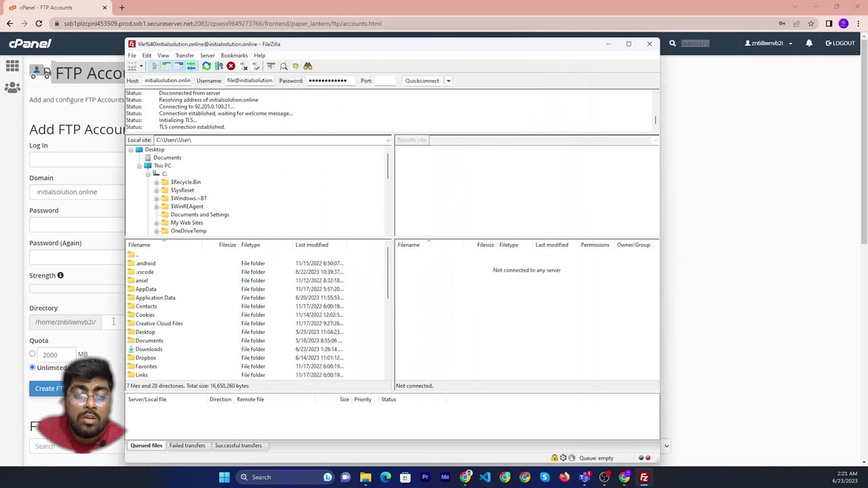Toggle transfer queue display icon
868x488 pixels.
(191, 66)
